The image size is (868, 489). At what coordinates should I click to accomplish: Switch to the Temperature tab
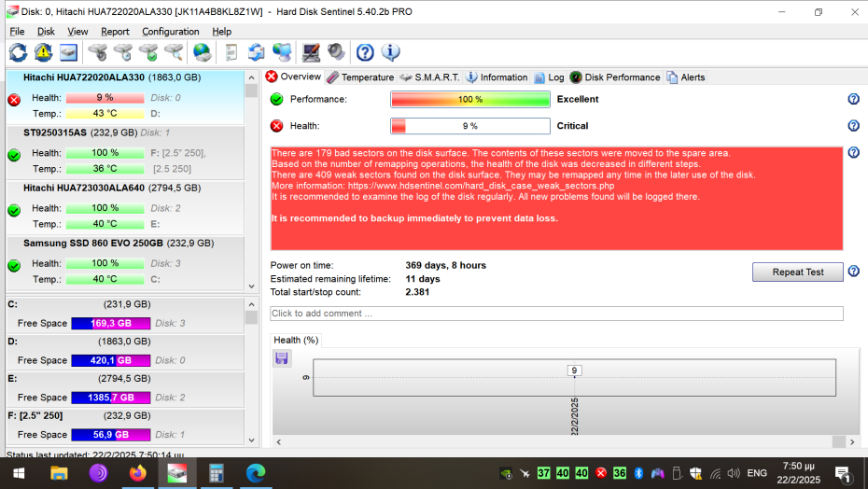(x=360, y=77)
